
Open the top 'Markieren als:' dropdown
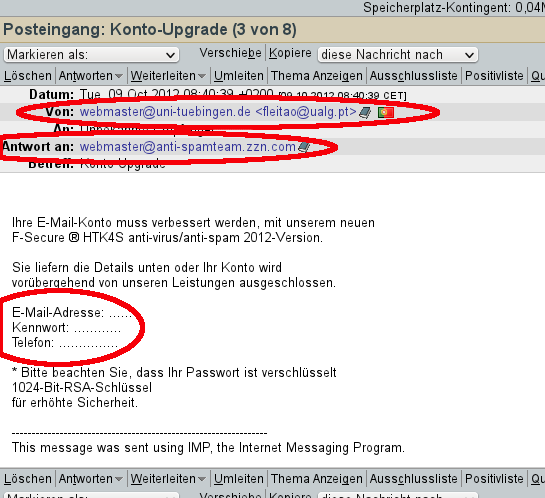91,55
